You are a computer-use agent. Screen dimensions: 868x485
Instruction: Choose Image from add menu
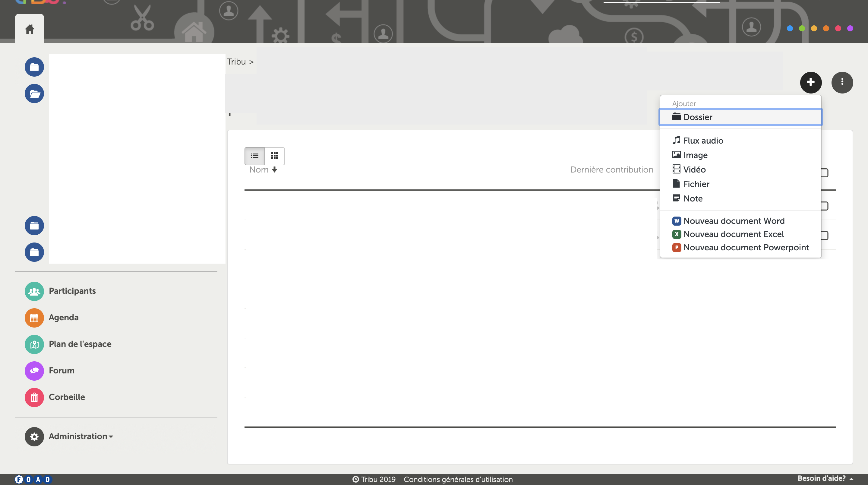(x=741, y=155)
